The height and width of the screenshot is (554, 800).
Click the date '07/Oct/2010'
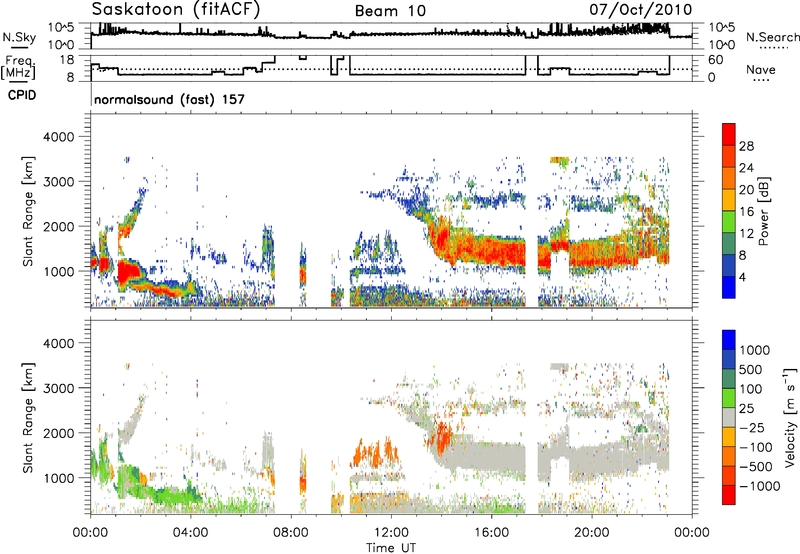[x=641, y=10]
